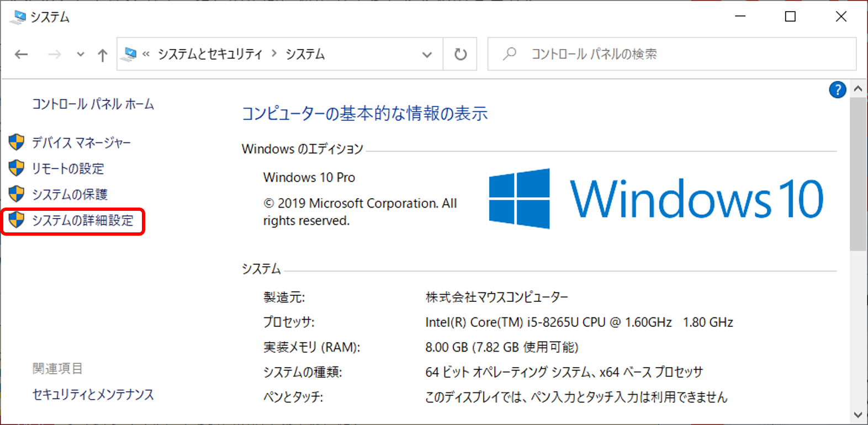Click the 関連項目 label

point(57,368)
